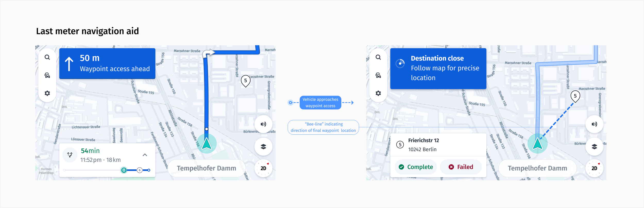Open settings gear in the right map
The image size is (644, 208).
tap(378, 93)
